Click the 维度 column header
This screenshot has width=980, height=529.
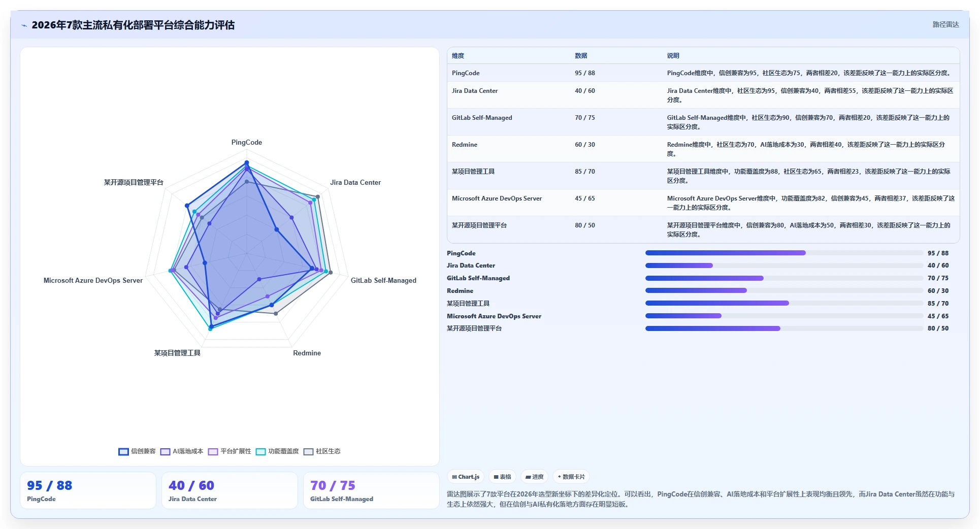click(x=458, y=56)
